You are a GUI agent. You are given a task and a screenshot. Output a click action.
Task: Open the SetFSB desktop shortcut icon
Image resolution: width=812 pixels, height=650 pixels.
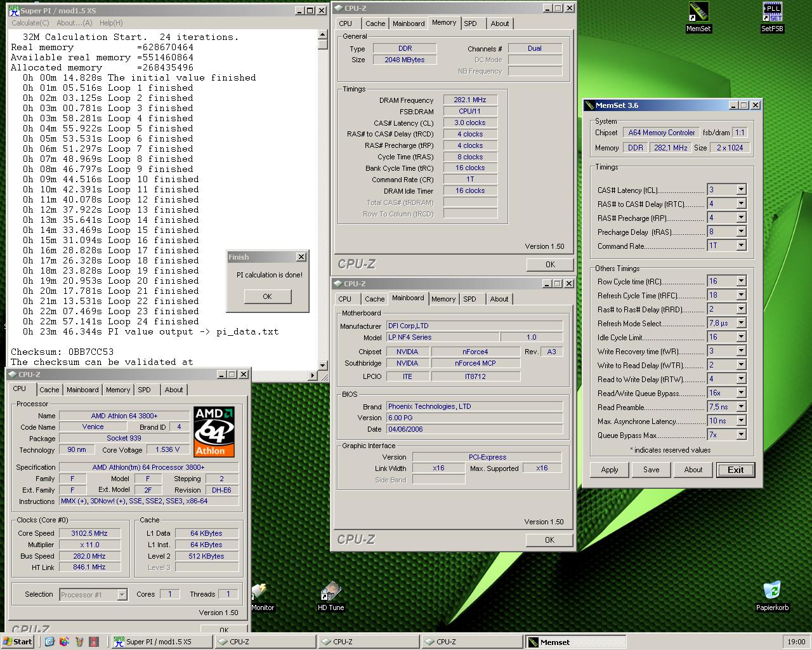tap(772, 13)
